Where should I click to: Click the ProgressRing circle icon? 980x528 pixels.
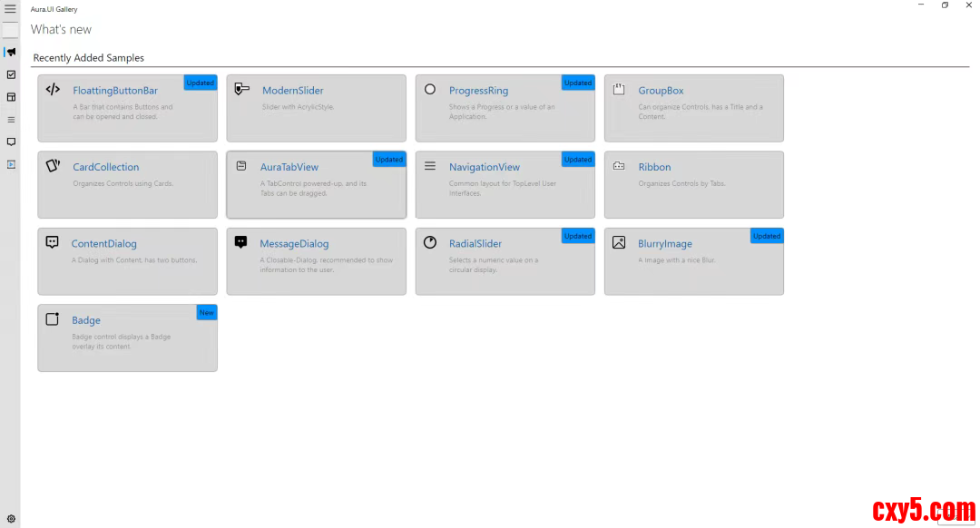pos(430,89)
